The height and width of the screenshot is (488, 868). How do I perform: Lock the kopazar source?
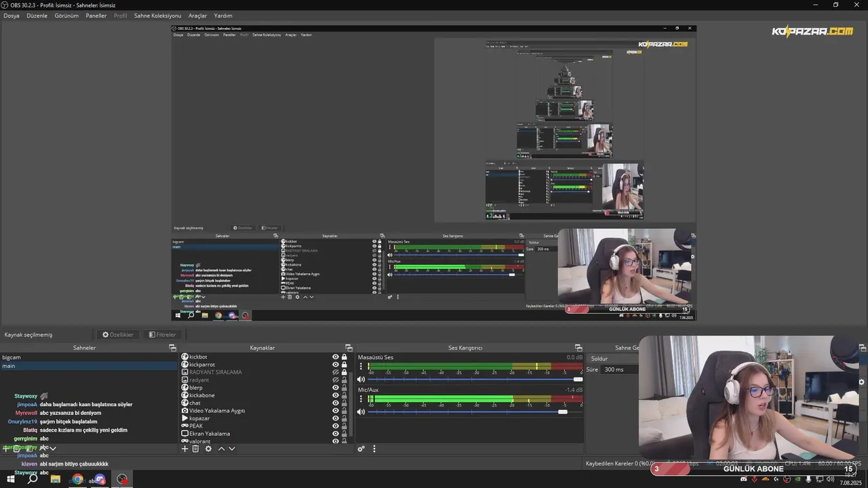344,418
